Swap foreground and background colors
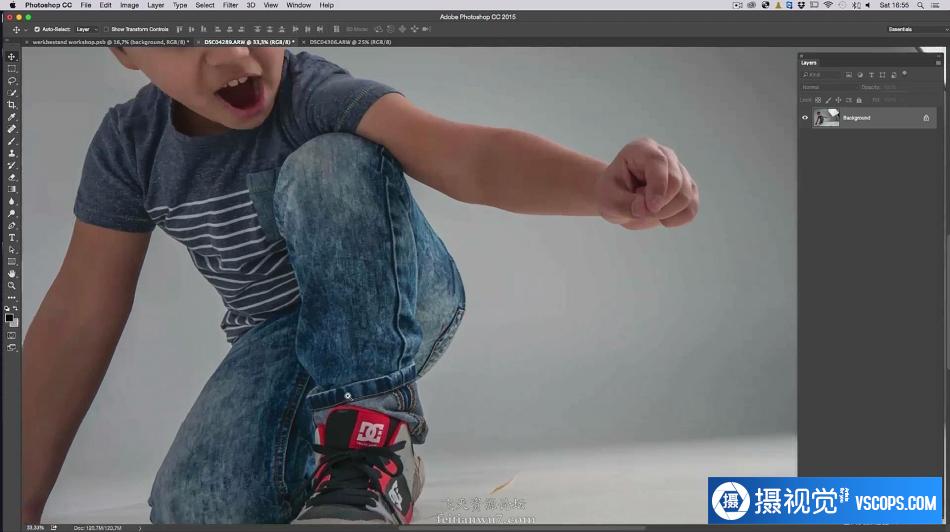The image size is (950, 532). [x=16, y=308]
